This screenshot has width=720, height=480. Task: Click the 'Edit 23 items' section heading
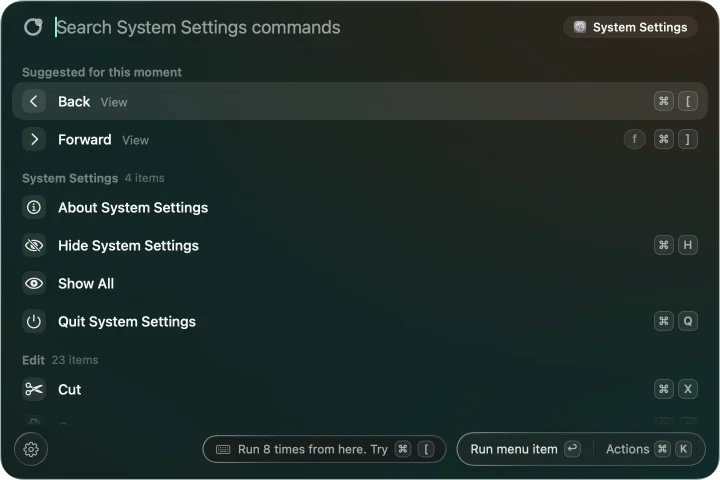[60, 360]
